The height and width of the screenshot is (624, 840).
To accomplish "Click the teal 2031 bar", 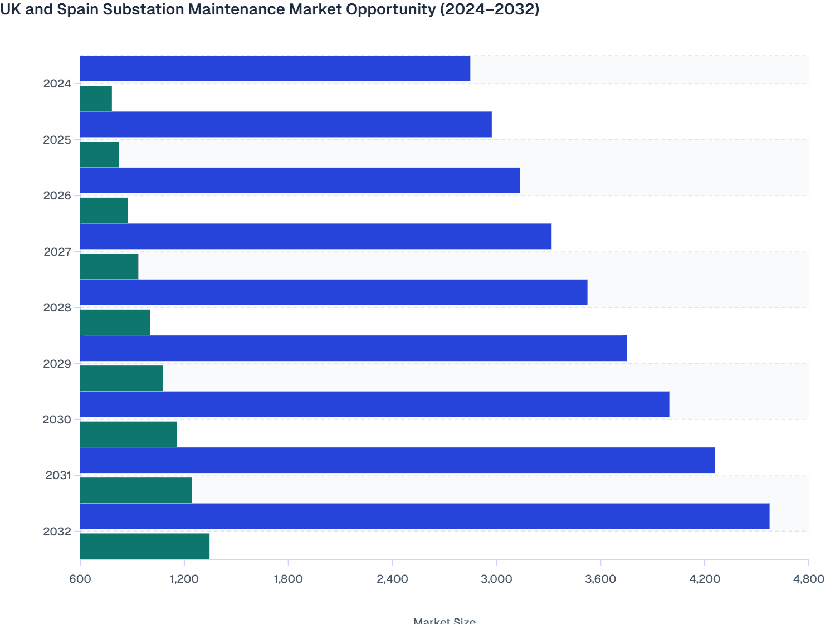I will (x=135, y=489).
